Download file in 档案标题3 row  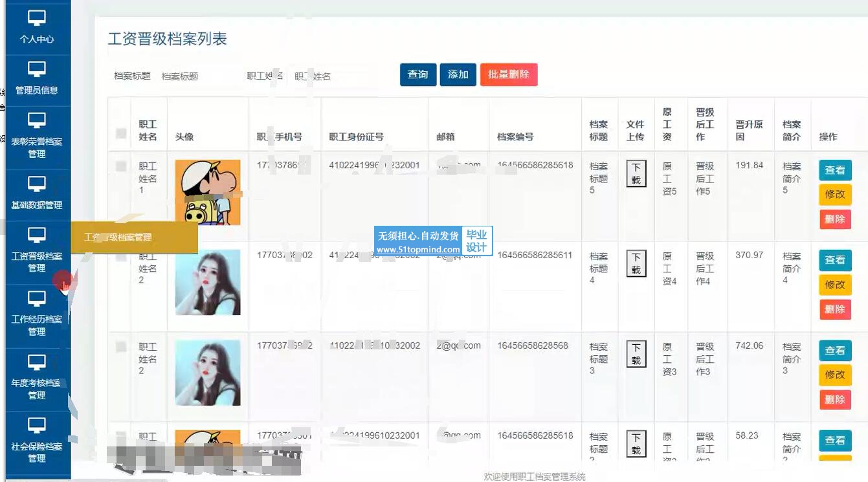coord(636,354)
